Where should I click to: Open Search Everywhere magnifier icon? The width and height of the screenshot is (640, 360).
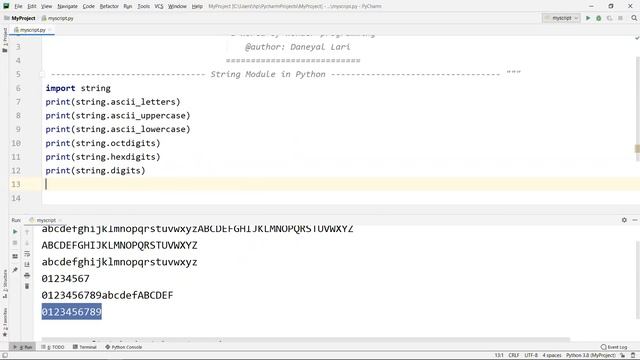(x=634, y=18)
